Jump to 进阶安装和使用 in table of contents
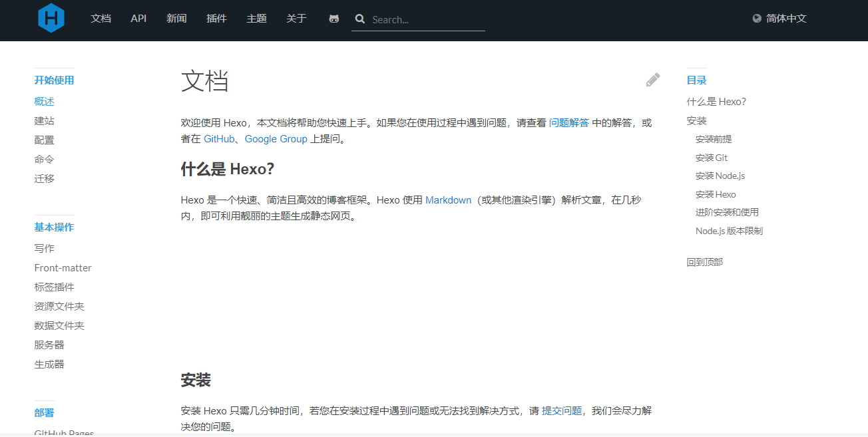868x437 pixels. [727, 213]
